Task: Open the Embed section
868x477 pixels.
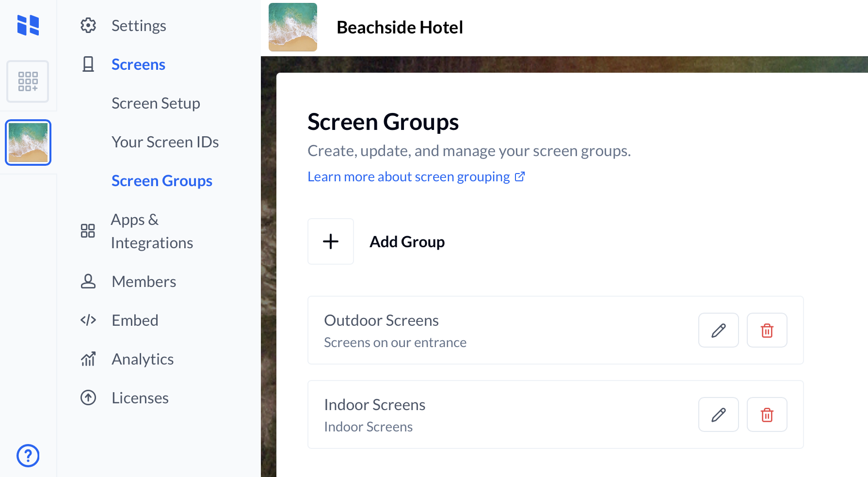Action: pos(135,320)
